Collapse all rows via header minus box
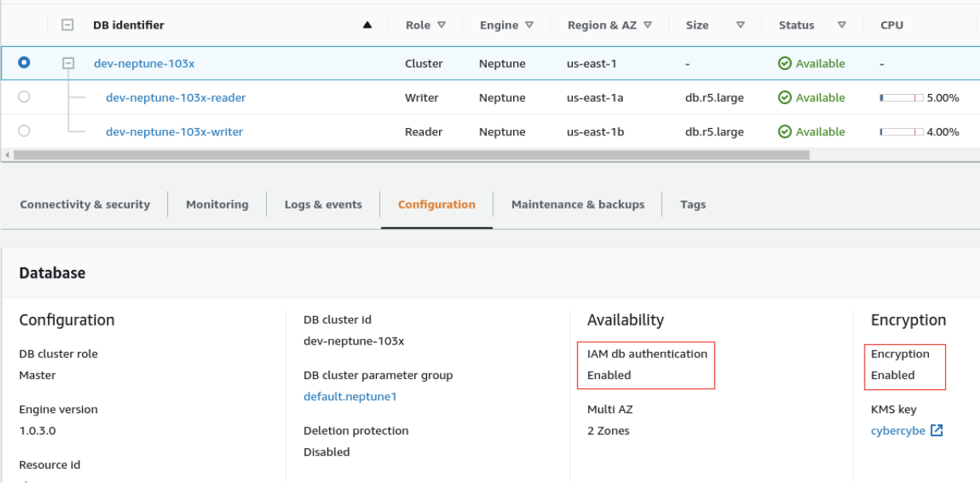Image resolution: width=980 pixels, height=484 pixels. point(68,25)
